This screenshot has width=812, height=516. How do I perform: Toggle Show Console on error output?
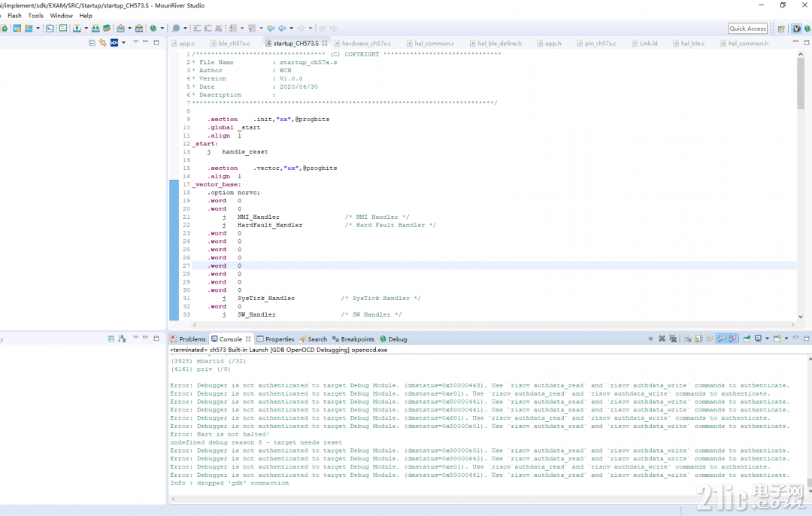[732, 338]
